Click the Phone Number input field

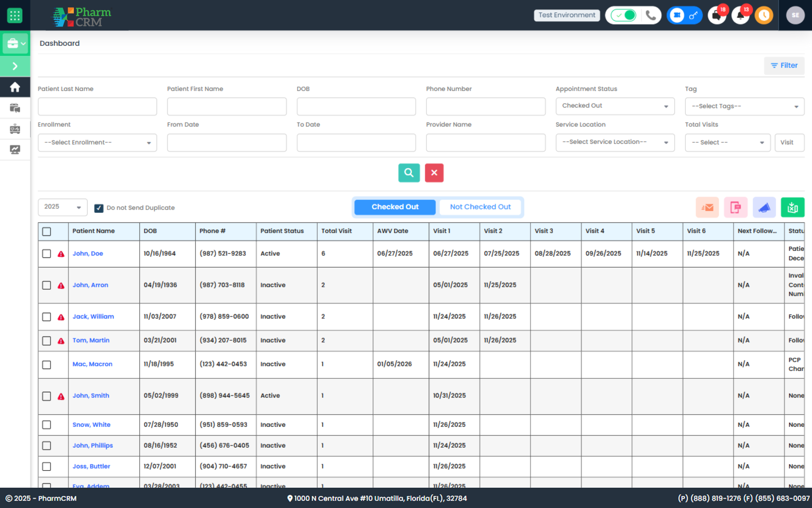click(486, 106)
